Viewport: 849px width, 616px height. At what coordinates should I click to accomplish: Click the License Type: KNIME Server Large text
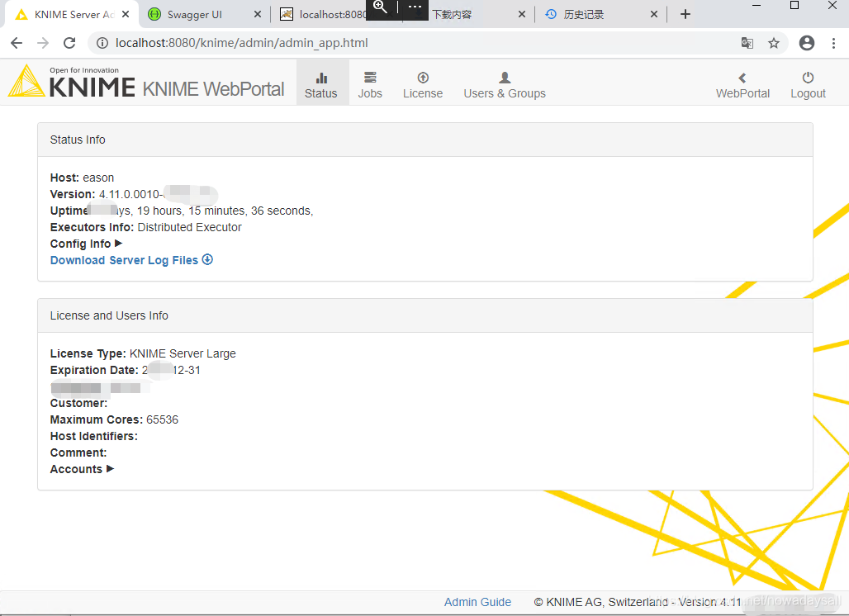click(x=143, y=353)
